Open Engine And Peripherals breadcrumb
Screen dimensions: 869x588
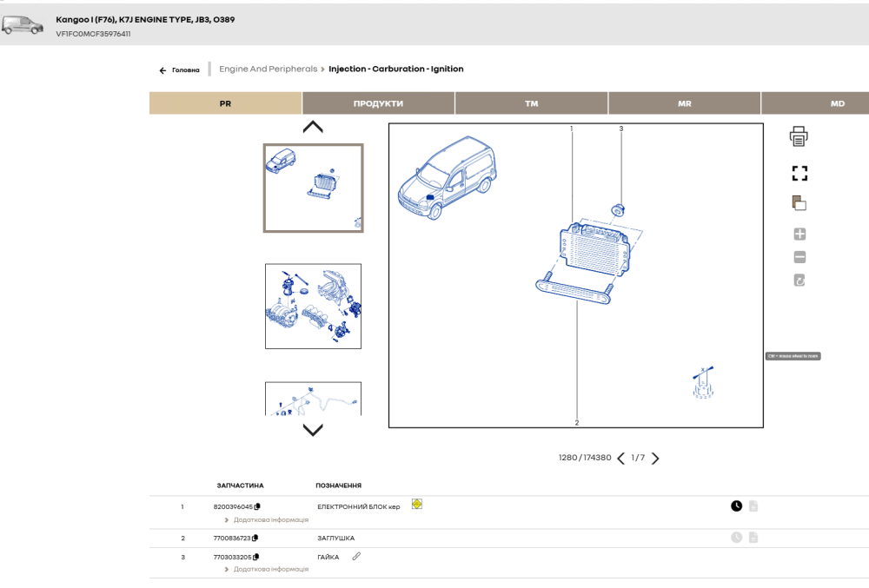coord(269,69)
